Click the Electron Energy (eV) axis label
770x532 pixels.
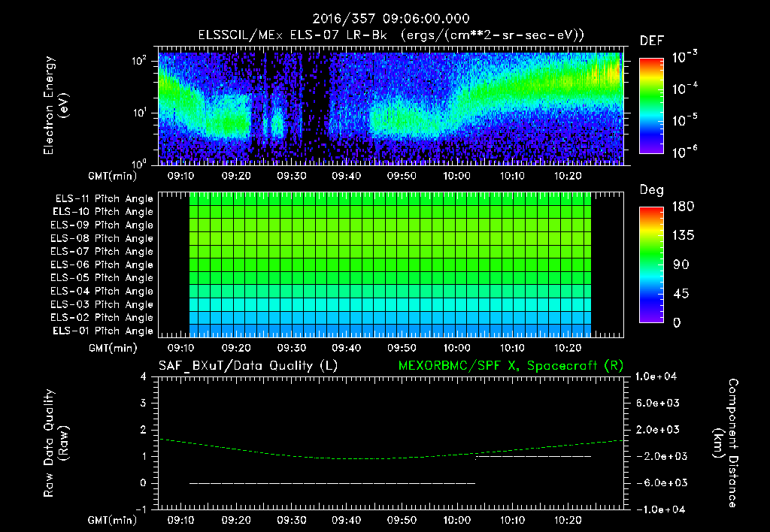tap(56, 105)
